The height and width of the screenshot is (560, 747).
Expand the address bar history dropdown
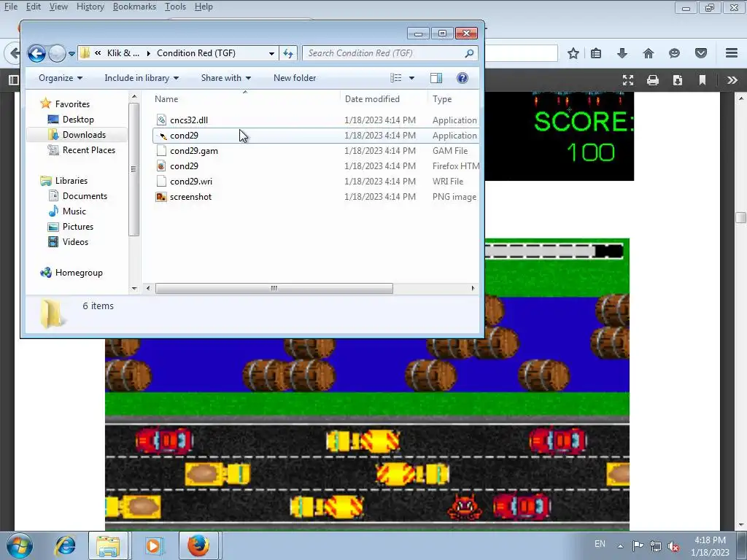click(x=271, y=53)
